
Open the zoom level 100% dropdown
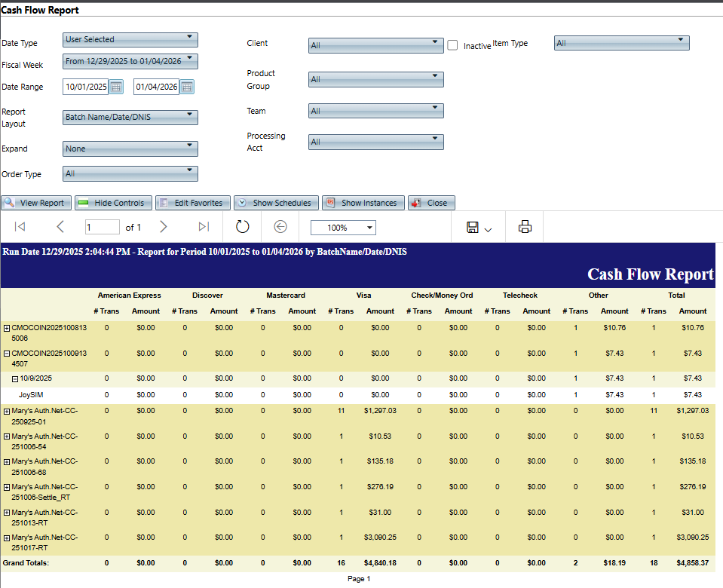point(343,228)
